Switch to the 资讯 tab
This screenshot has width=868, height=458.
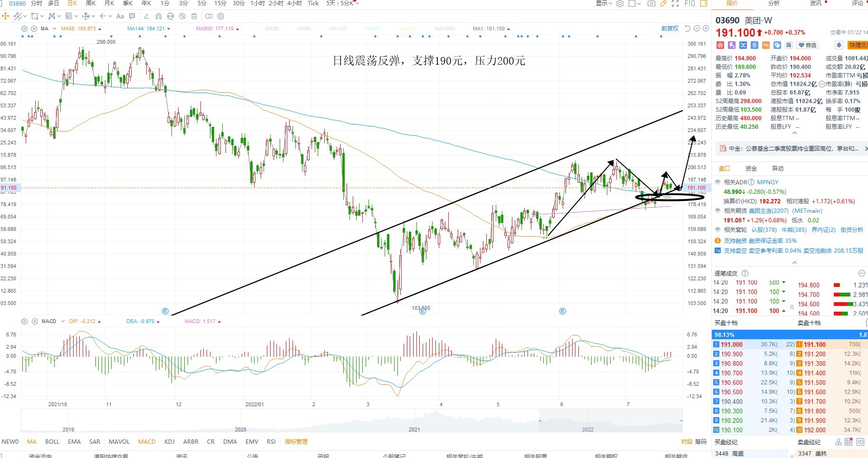tap(816, 3)
